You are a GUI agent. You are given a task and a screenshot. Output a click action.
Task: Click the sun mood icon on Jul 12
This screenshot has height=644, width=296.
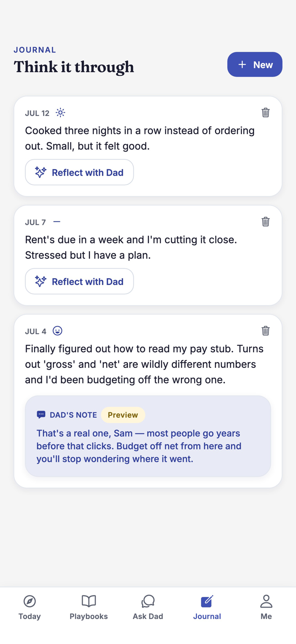click(x=60, y=113)
